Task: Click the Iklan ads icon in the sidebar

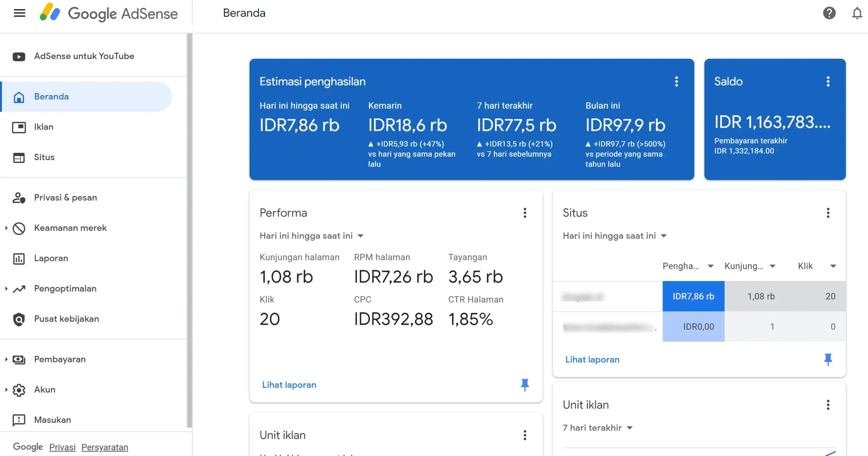Action: coord(19,127)
